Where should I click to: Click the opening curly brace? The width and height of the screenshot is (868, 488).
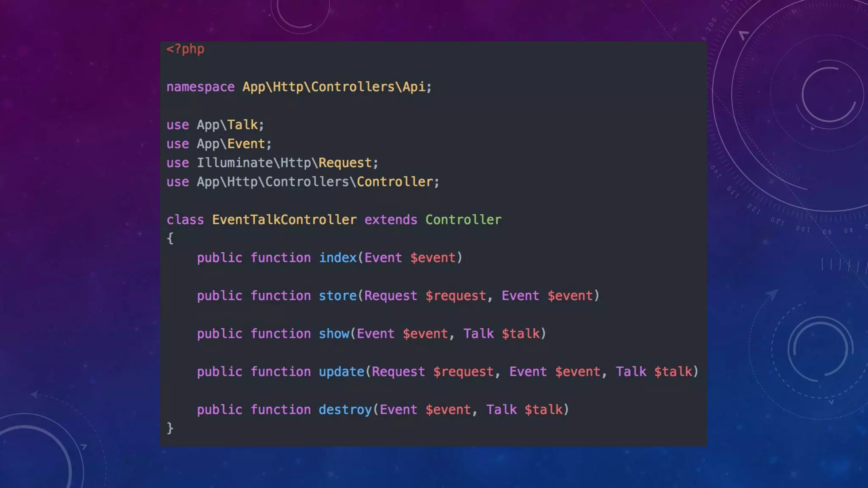(x=170, y=238)
